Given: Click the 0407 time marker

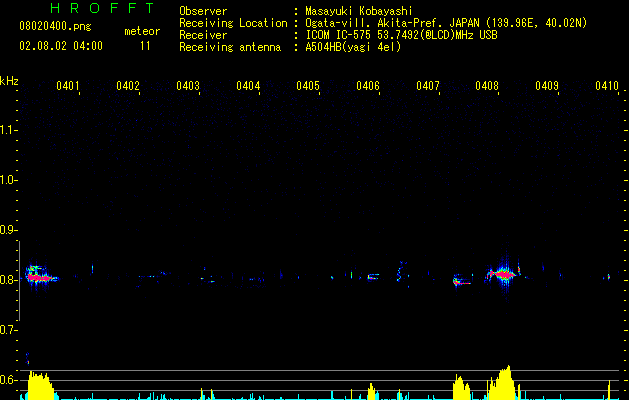Looking at the screenshot, I should (x=428, y=86).
